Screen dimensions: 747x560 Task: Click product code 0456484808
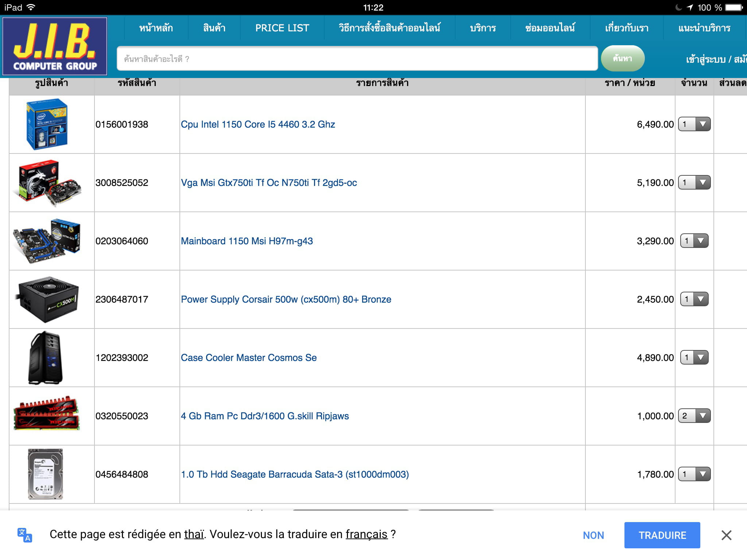click(x=122, y=474)
